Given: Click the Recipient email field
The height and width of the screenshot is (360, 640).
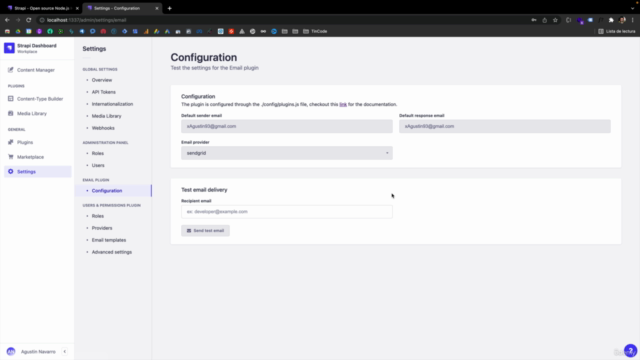Looking at the screenshot, I should click(287, 212).
